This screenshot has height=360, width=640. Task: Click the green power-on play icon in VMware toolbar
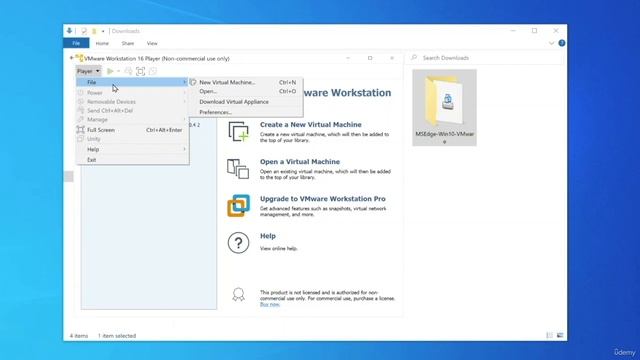(110, 71)
